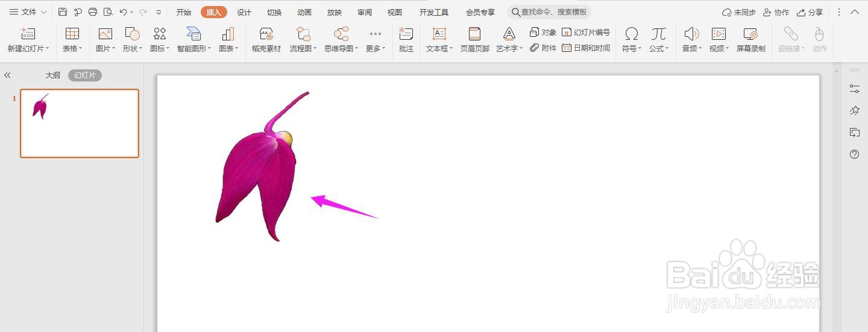Switch to the Transitions (切换) tab
This screenshot has height=332, width=868.
click(x=274, y=12)
